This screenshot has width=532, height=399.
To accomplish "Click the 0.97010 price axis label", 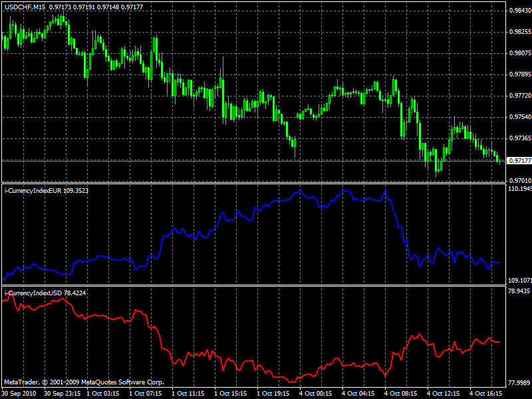I will click(520, 180).
